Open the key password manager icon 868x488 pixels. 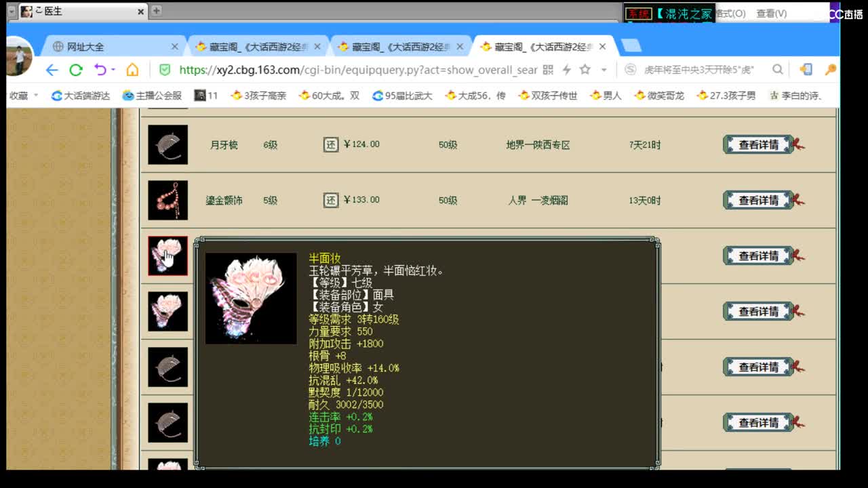coord(830,69)
